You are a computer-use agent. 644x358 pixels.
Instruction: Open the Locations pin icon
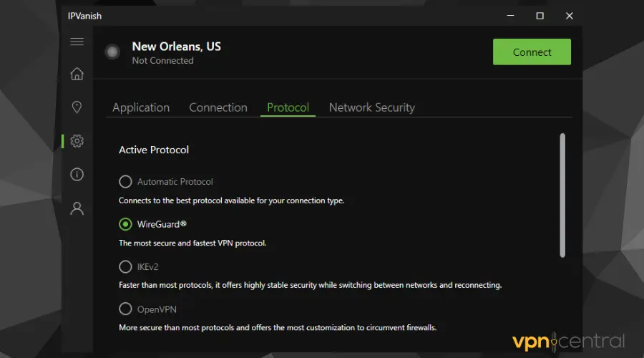tap(77, 107)
